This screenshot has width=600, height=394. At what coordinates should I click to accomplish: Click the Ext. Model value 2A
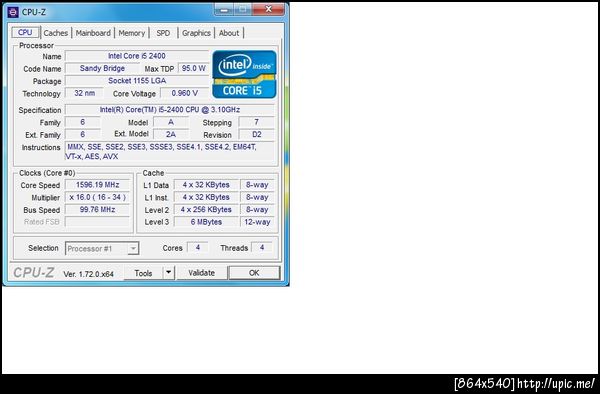[x=171, y=134]
